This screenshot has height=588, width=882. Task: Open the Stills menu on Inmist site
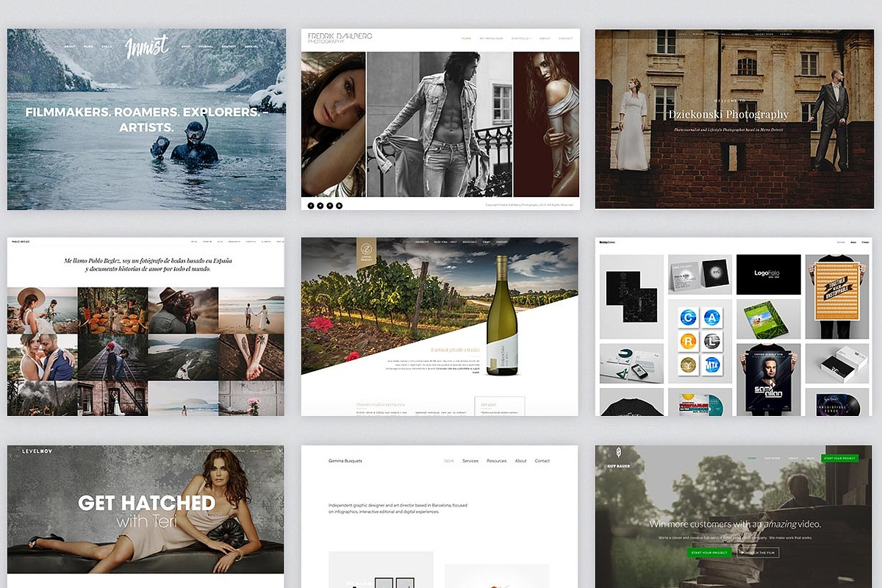click(x=107, y=46)
